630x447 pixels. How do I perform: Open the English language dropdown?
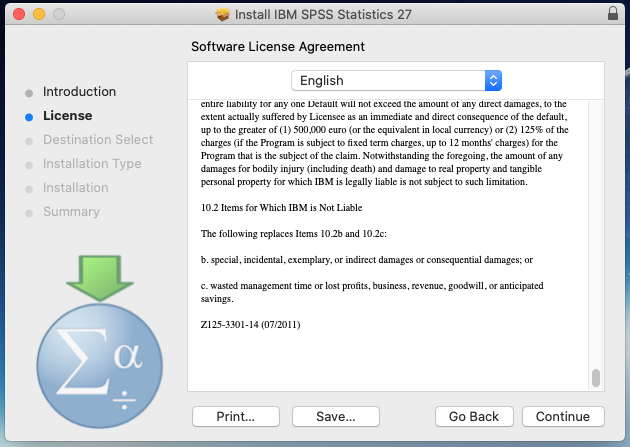[396, 81]
